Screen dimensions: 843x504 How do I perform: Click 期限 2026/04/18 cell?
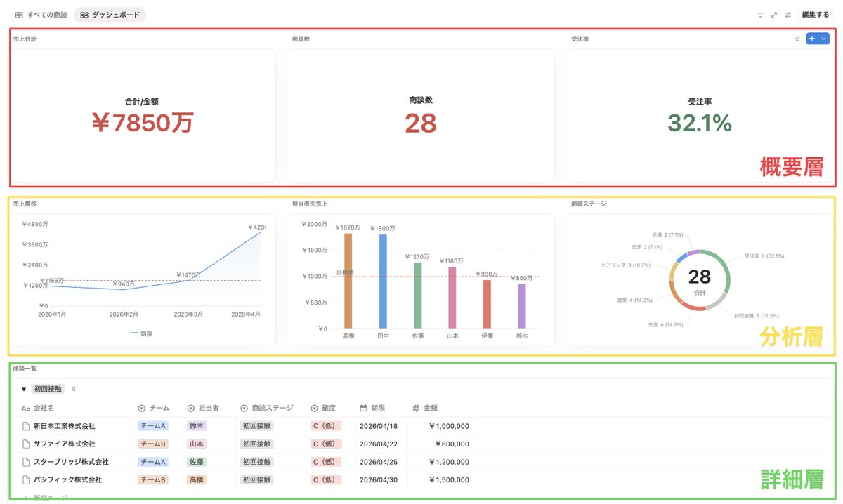click(x=378, y=426)
